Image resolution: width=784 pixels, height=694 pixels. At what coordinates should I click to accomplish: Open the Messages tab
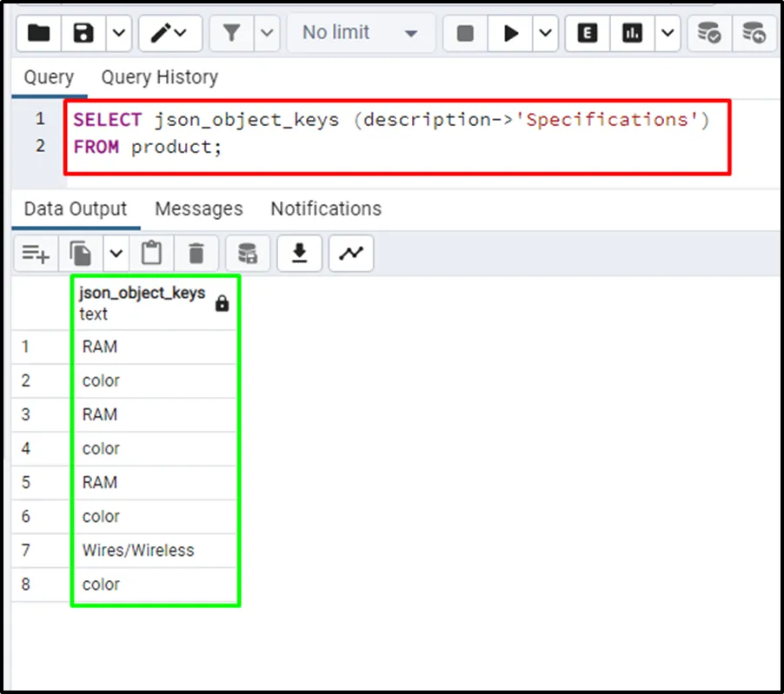pyautogui.click(x=198, y=209)
